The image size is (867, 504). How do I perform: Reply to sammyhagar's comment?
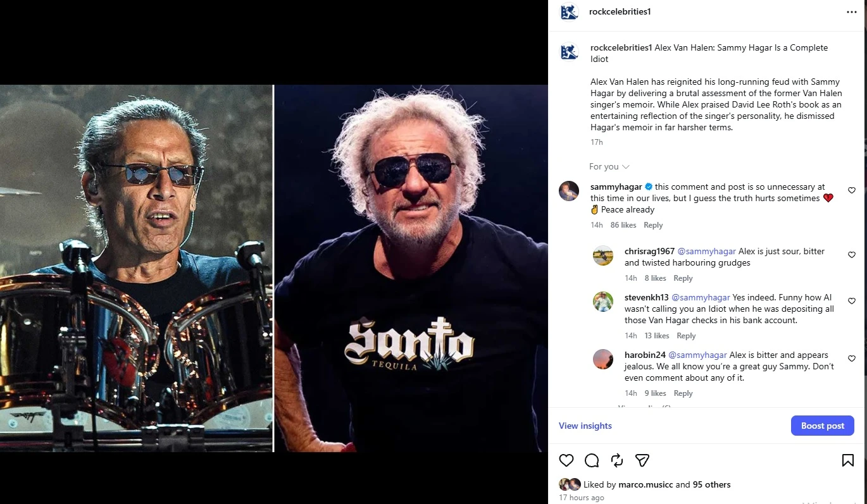(x=653, y=225)
